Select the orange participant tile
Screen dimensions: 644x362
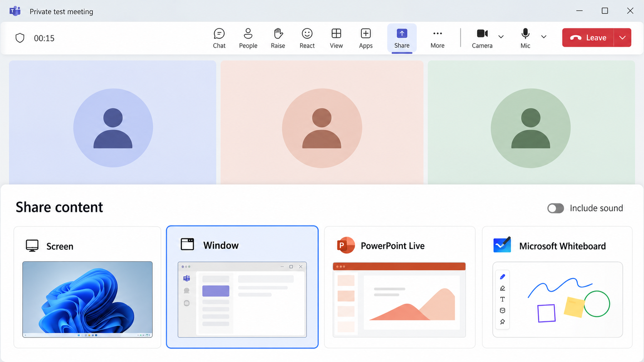(322, 122)
